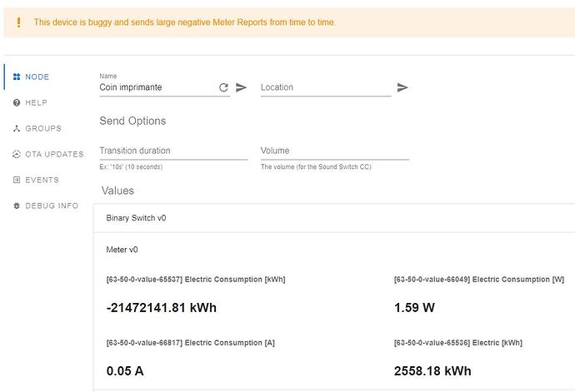Screen dimensions: 575x392
Task: Click the value-65537 Electric Consumption [kWh] label
Action: [x=196, y=280]
